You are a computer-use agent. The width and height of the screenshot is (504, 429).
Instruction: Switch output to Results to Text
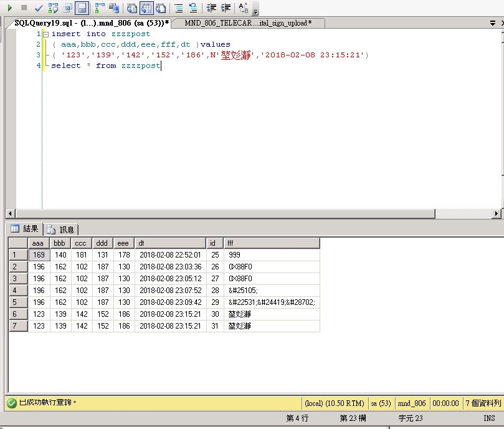click(132, 8)
